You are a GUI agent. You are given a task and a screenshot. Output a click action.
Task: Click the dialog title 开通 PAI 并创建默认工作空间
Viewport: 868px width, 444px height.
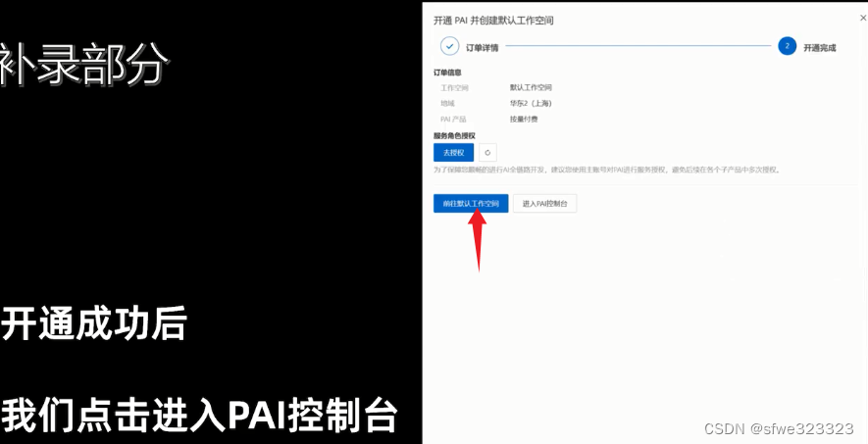(493, 21)
